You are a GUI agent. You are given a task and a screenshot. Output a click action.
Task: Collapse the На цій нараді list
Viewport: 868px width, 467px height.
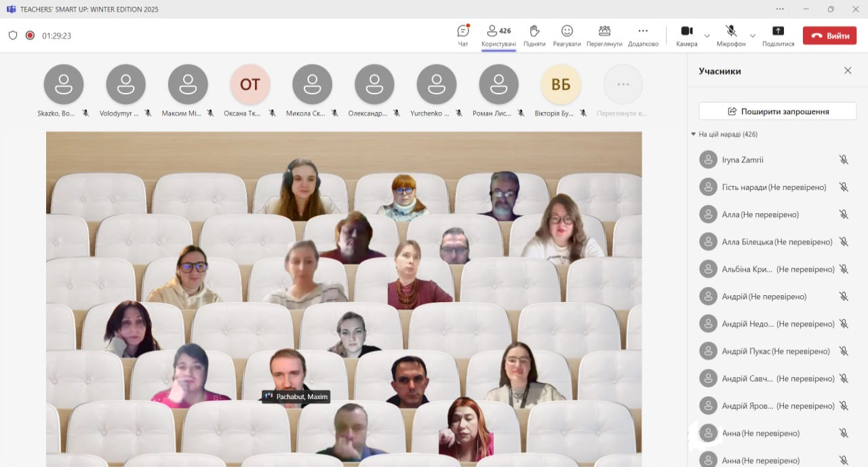tap(694, 134)
